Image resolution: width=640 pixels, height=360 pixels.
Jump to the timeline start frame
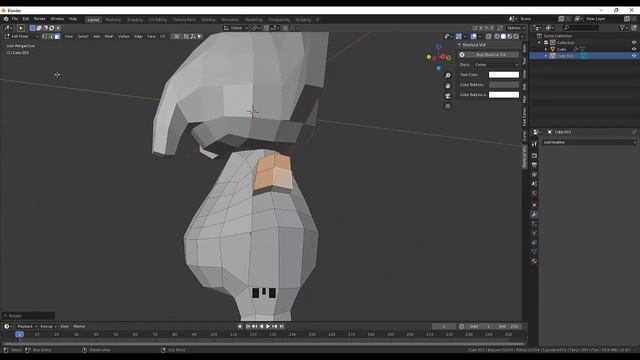[248, 326]
